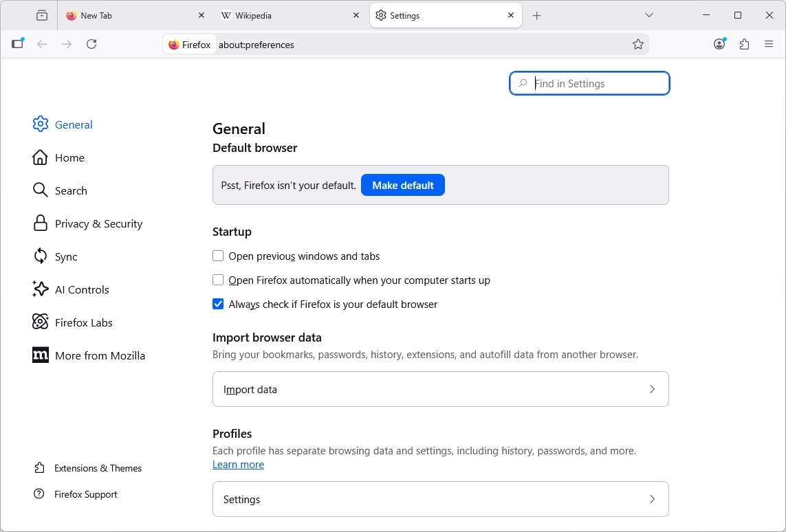Open the list all tabs dropdown

coord(649,15)
